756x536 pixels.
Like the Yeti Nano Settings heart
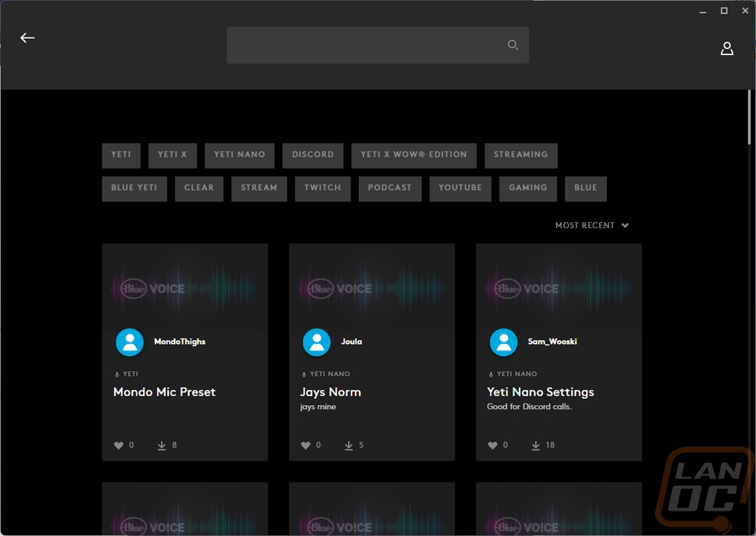tap(492, 446)
